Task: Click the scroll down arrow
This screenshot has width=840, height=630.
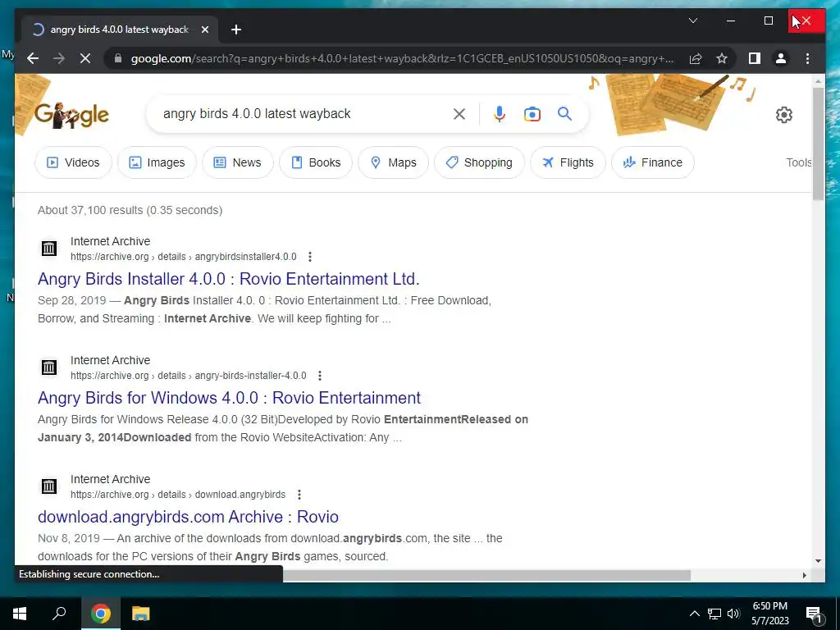Action: point(818,561)
